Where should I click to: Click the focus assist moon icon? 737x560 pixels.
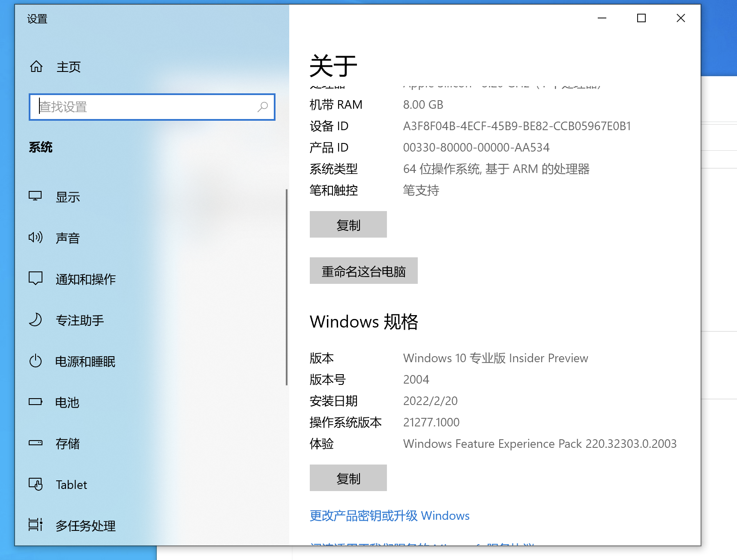[35, 319]
